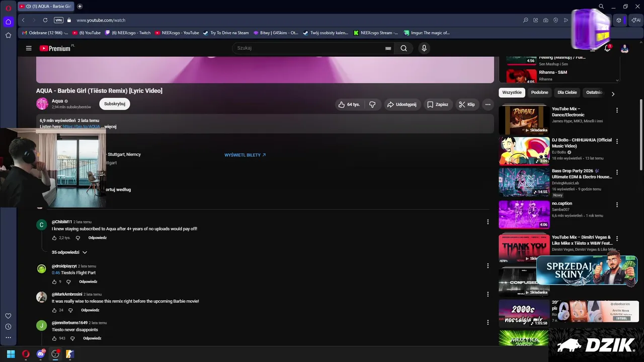This screenshot has height=362, width=644.
Task: Create a clip with the Klip button
Action: pyautogui.click(x=467, y=105)
